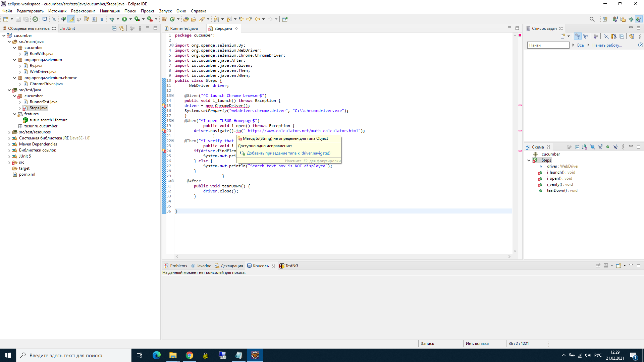This screenshot has width=644, height=362.
Task: Open the Run button dropdown arrow
Action: click(x=130, y=19)
